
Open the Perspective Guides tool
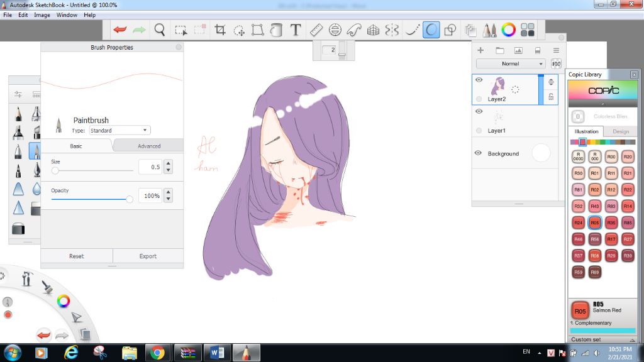[373, 30]
